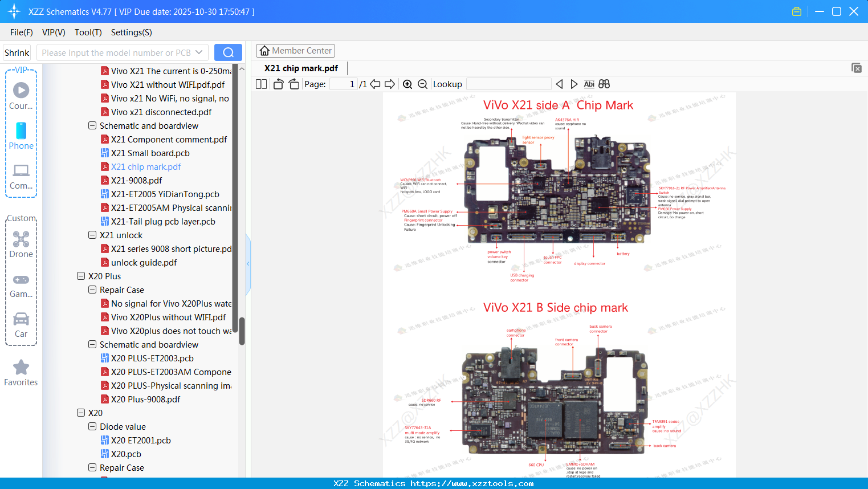Select the Phone category icon in sidebar
This screenshot has height=489, width=868.
pos(21,136)
